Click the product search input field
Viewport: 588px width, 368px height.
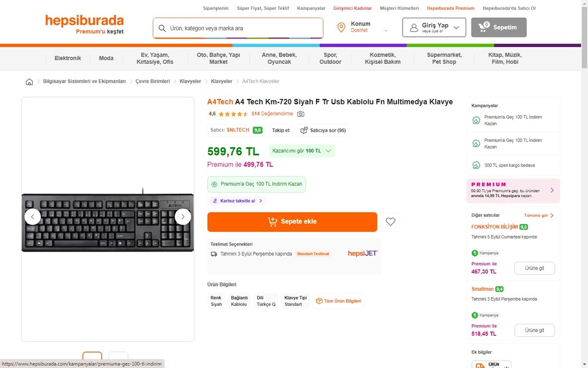238,28
